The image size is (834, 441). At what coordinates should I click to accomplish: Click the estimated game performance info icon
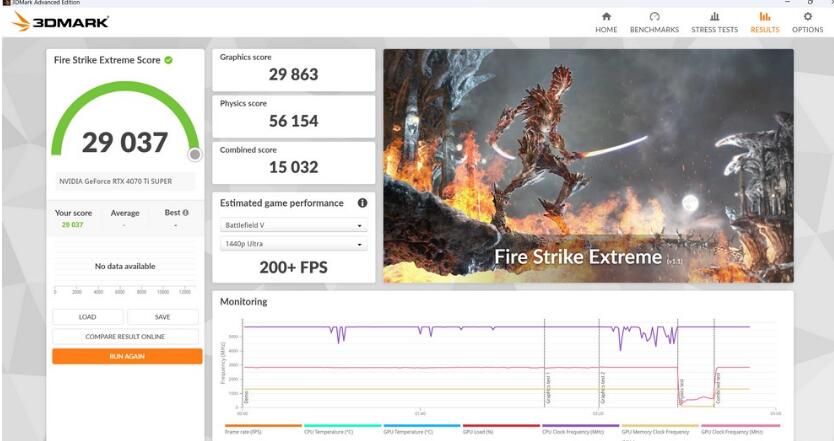(362, 203)
